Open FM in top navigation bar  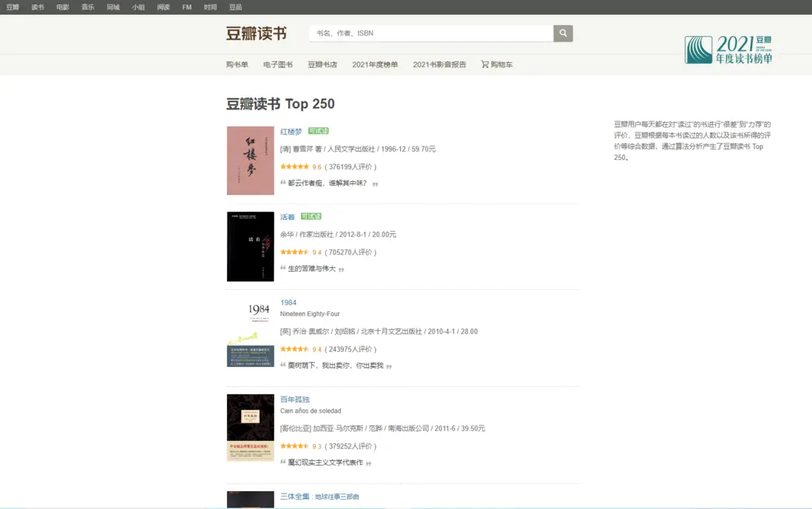[187, 7]
